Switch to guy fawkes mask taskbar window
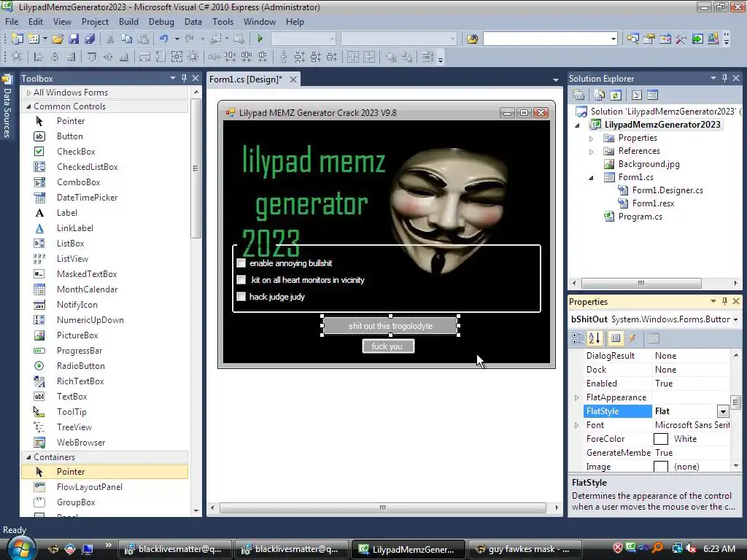 (525, 549)
